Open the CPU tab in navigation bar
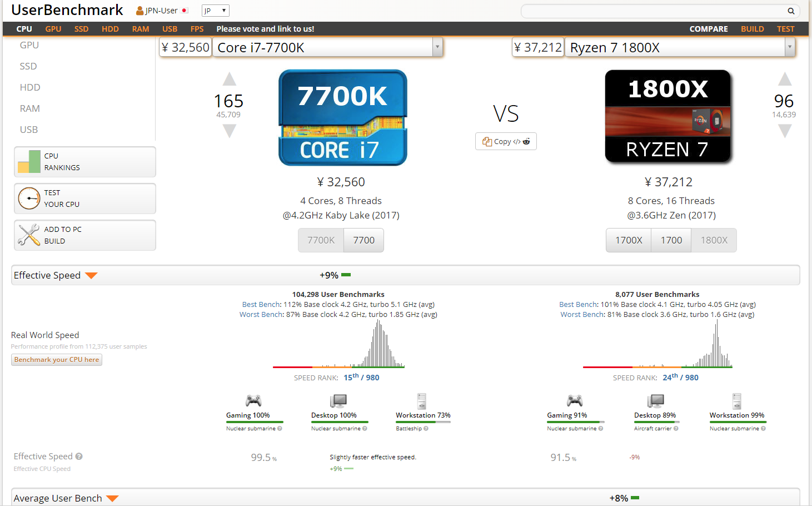 [x=24, y=29]
